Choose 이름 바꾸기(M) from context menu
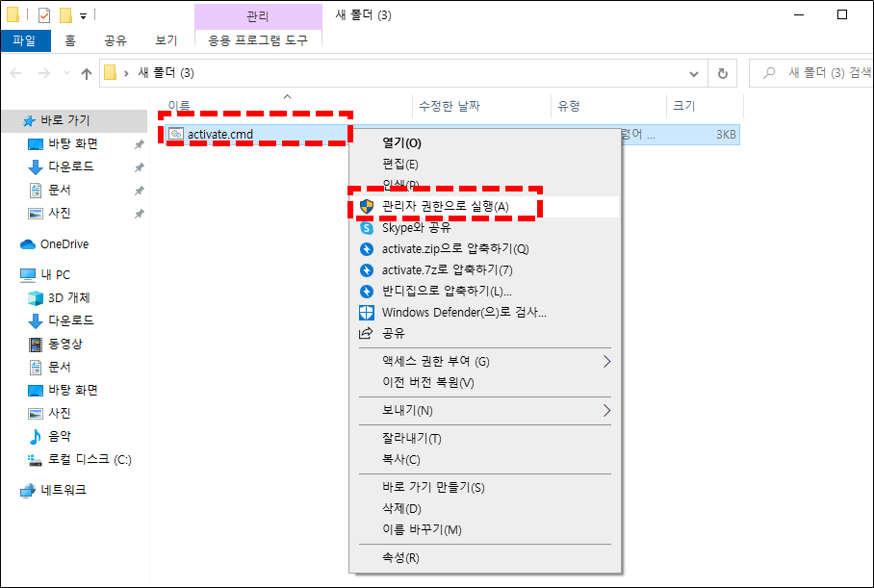The image size is (874, 588). tap(484, 529)
